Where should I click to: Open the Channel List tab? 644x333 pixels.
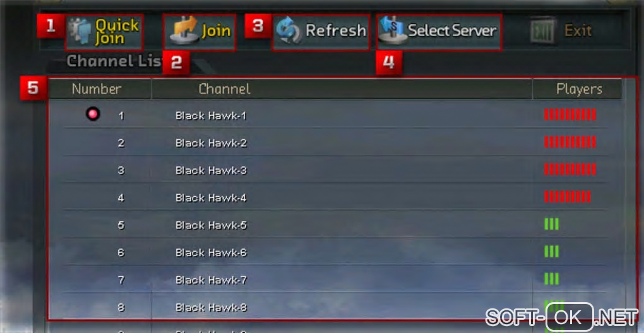pyautogui.click(x=114, y=62)
